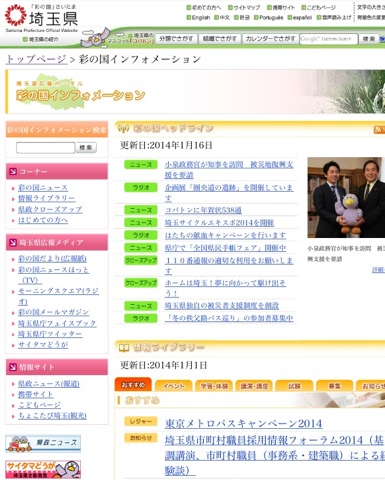Open 彩の国ニュース in the sidebar
385x480 pixels.
43,188
